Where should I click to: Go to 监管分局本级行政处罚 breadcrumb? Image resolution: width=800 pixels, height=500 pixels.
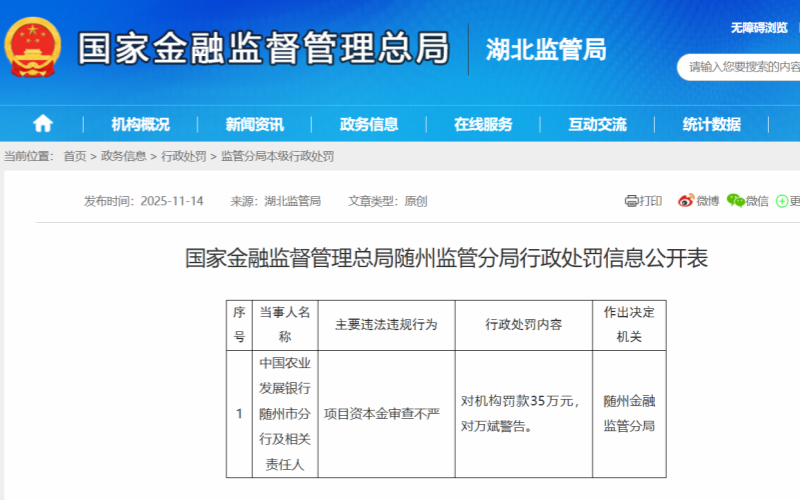click(278, 156)
